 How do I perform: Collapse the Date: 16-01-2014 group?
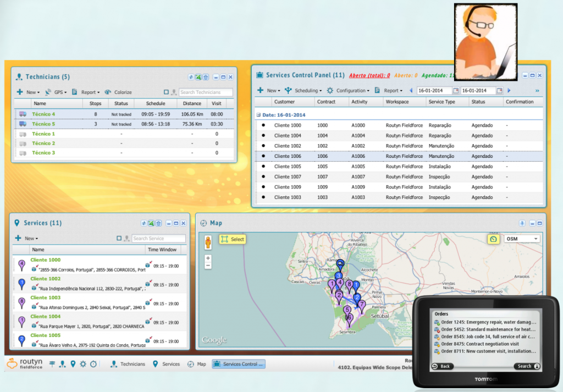tap(259, 115)
